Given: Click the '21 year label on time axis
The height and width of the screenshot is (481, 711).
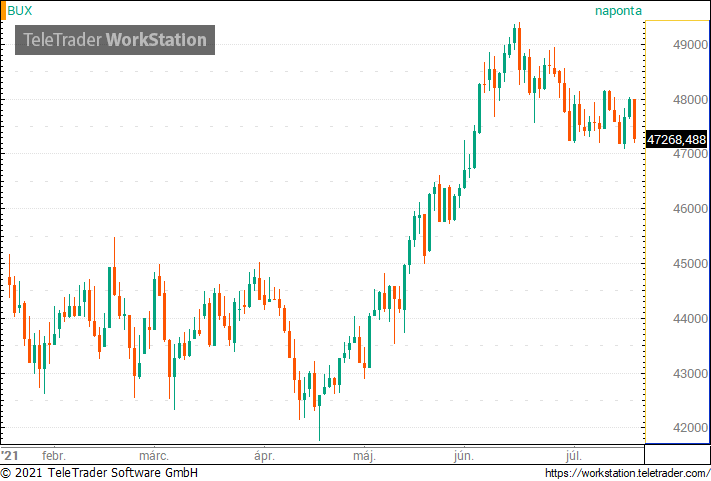Looking at the screenshot, I should [x=10, y=456].
